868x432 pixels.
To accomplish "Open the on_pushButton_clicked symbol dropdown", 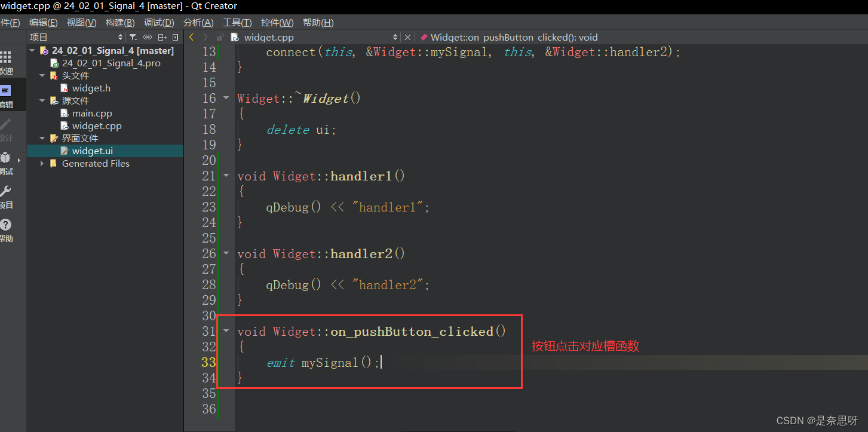I will [514, 37].
